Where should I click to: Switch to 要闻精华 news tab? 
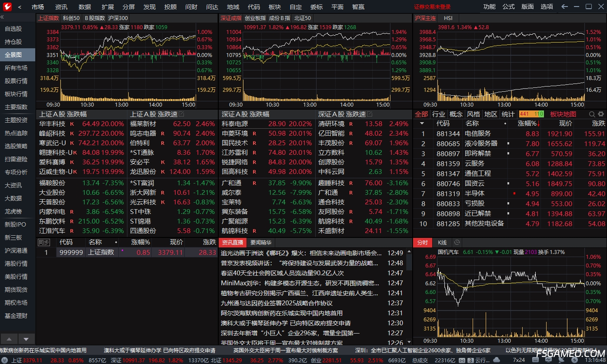coord(260,242)
